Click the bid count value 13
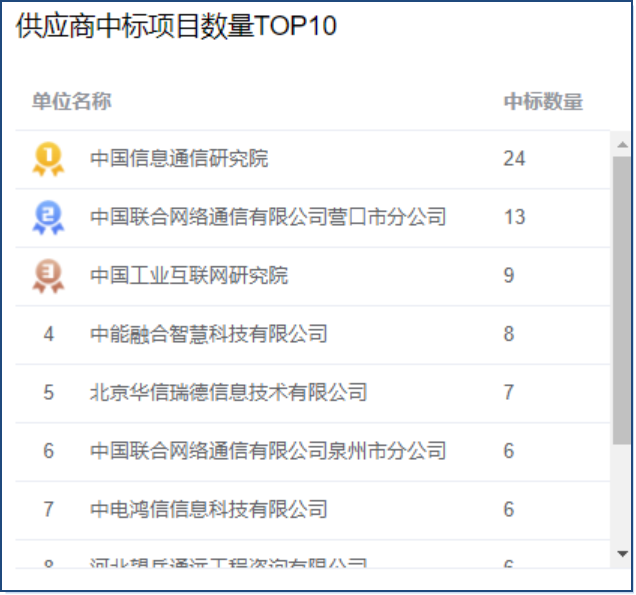 (x=514, y=217)
